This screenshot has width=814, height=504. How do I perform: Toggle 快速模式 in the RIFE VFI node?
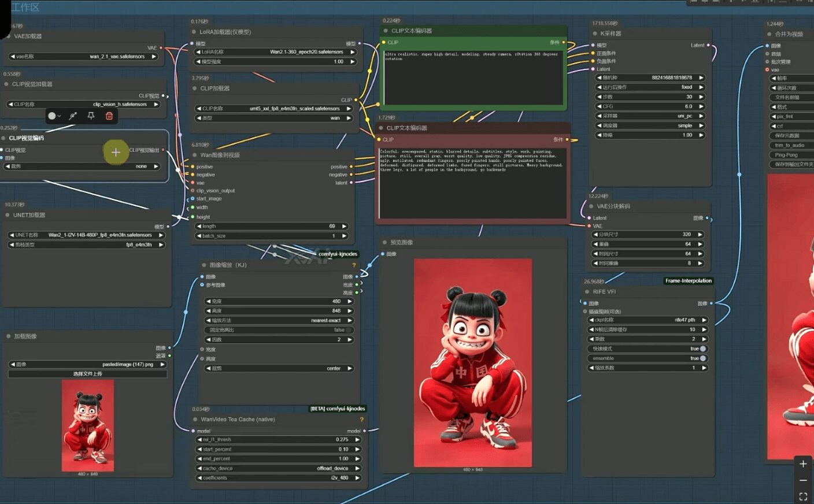click(x=647, y=349)
